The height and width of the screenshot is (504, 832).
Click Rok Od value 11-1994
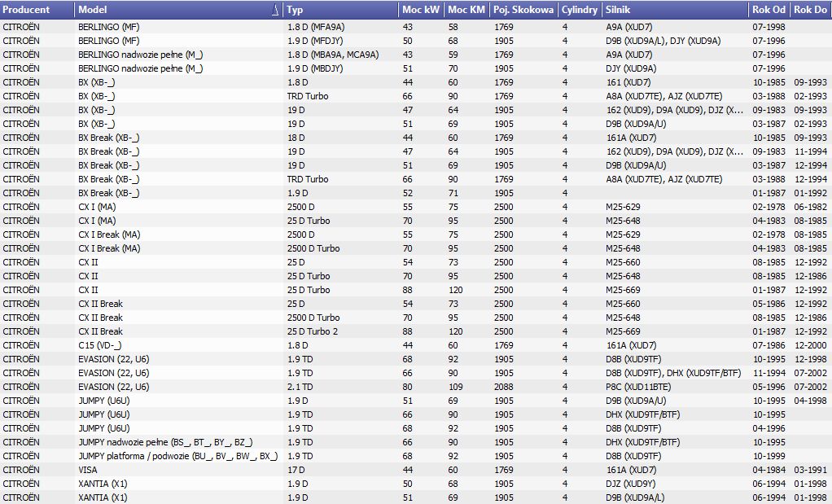pos(769,373)
